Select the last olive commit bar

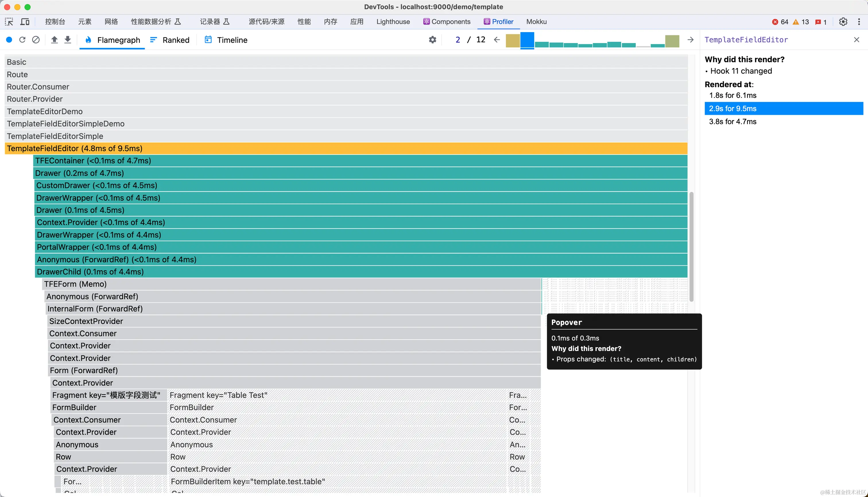point(672,41)
